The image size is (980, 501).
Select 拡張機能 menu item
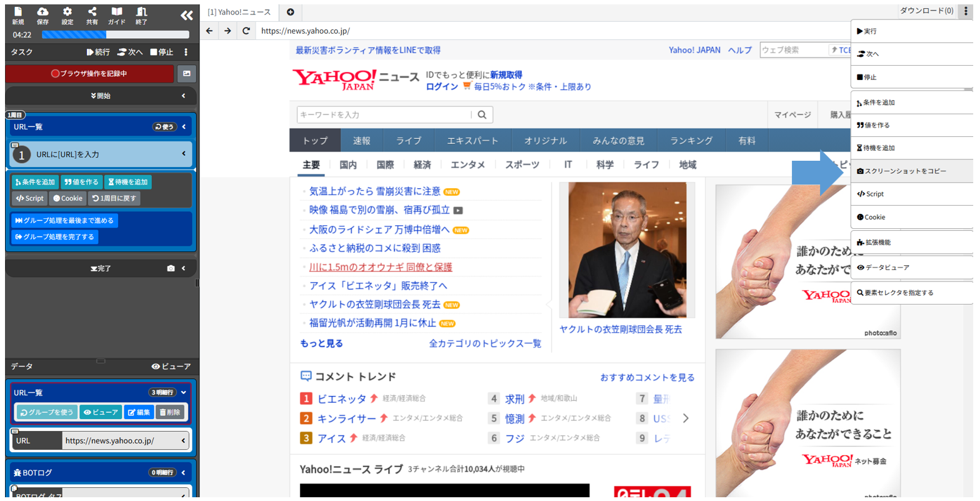click(912, 242)
